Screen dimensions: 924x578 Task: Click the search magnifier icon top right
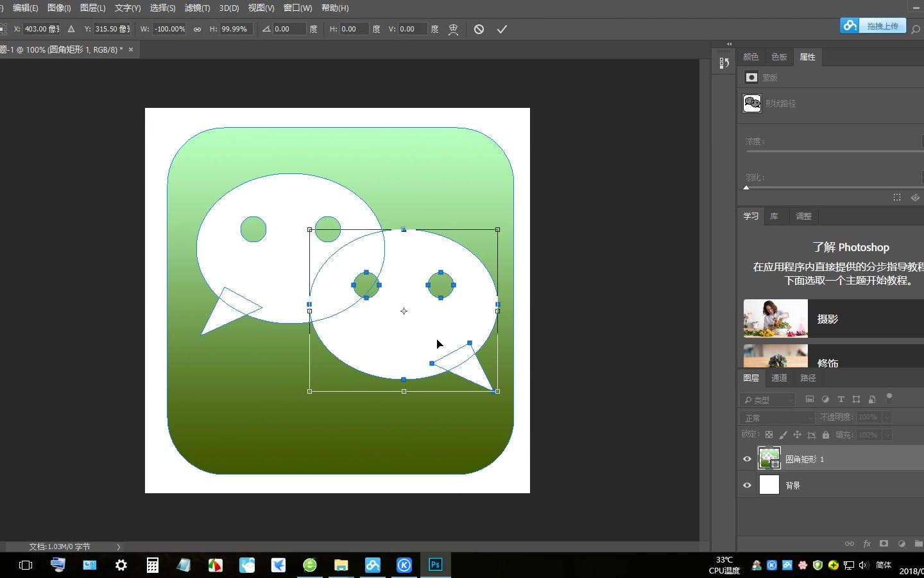[x=916, y=29]
